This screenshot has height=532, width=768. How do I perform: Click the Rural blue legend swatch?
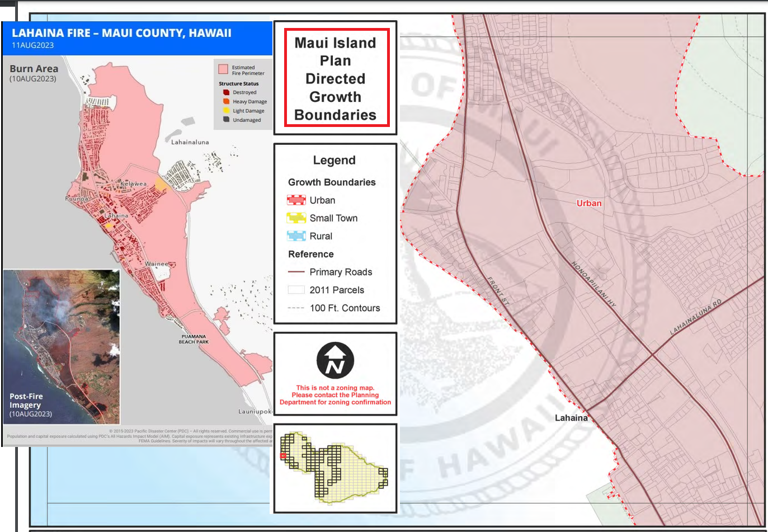pos(296,236)
